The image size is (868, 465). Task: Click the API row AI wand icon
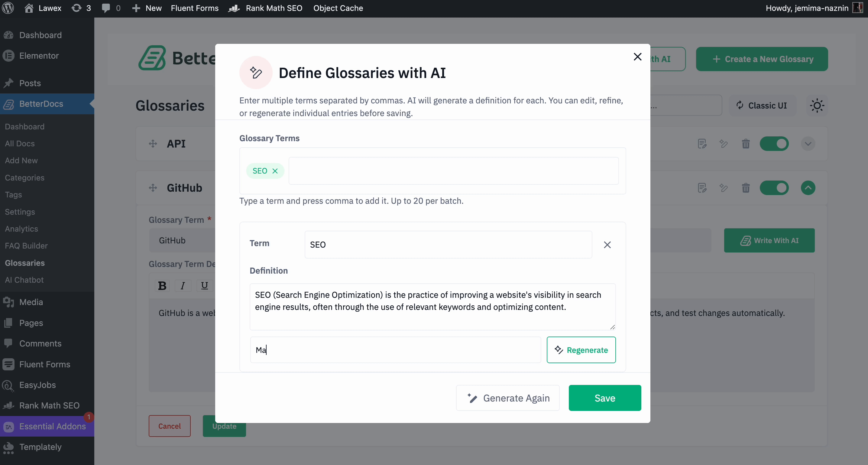[724, 144]
